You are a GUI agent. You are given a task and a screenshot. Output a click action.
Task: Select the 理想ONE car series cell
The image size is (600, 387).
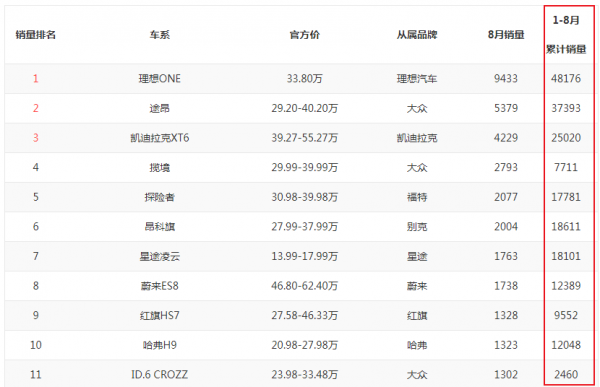pos(160,78)
